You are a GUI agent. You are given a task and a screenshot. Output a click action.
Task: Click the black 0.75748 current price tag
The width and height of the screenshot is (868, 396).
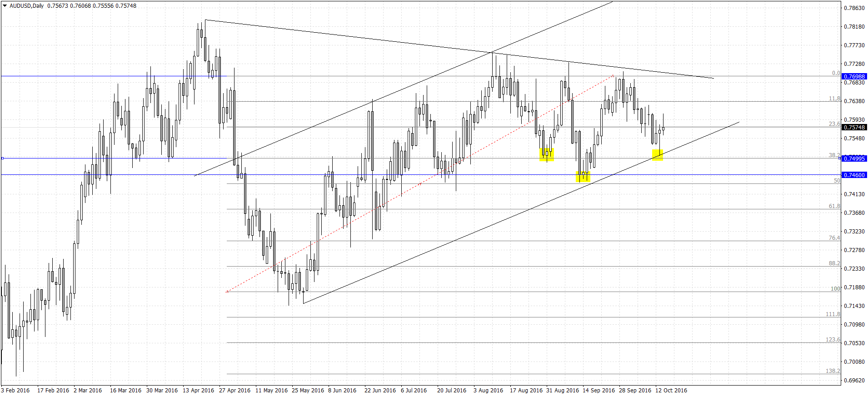[854, 127]
